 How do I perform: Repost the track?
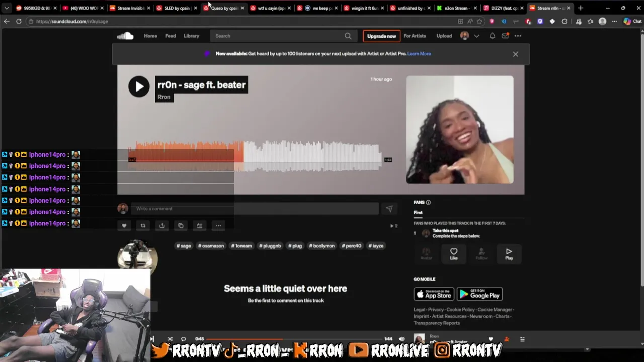143,226
